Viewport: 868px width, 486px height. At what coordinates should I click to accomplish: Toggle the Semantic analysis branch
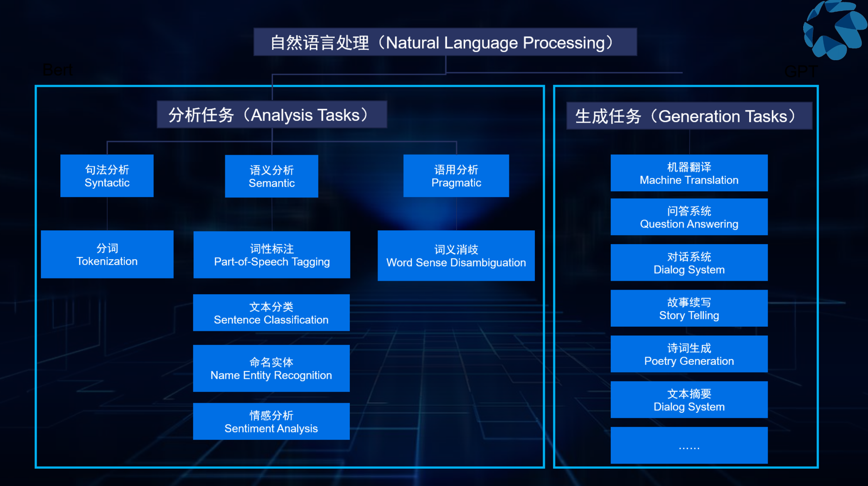pos(271,176)
